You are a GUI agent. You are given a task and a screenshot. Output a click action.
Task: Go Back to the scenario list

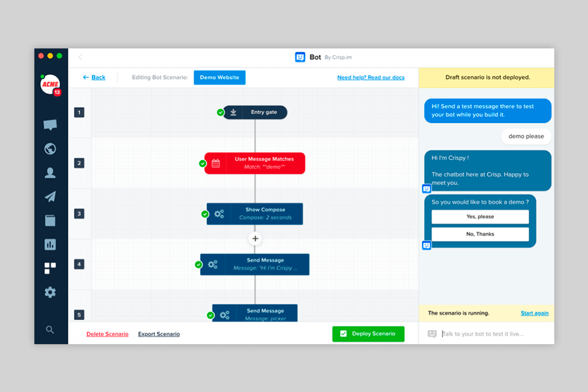(x=94, y=77)
